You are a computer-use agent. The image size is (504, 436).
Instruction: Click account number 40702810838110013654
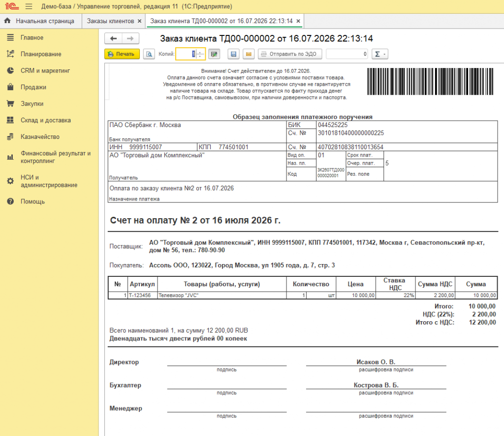click(350, 147)
